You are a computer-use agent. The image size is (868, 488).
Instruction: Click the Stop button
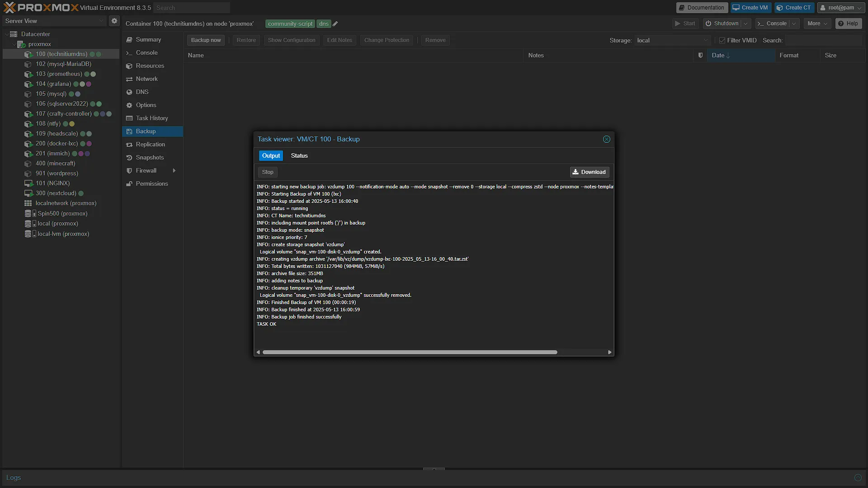268,172
